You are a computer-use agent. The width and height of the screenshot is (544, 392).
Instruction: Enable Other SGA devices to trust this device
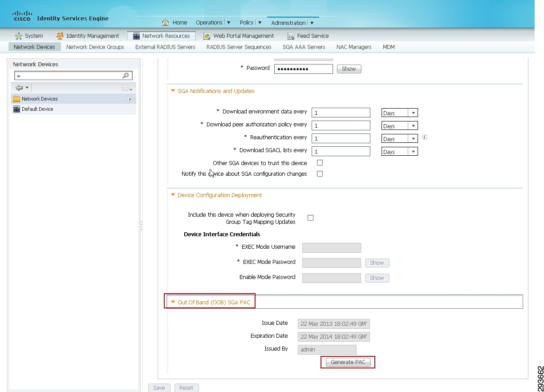[320, 163]
